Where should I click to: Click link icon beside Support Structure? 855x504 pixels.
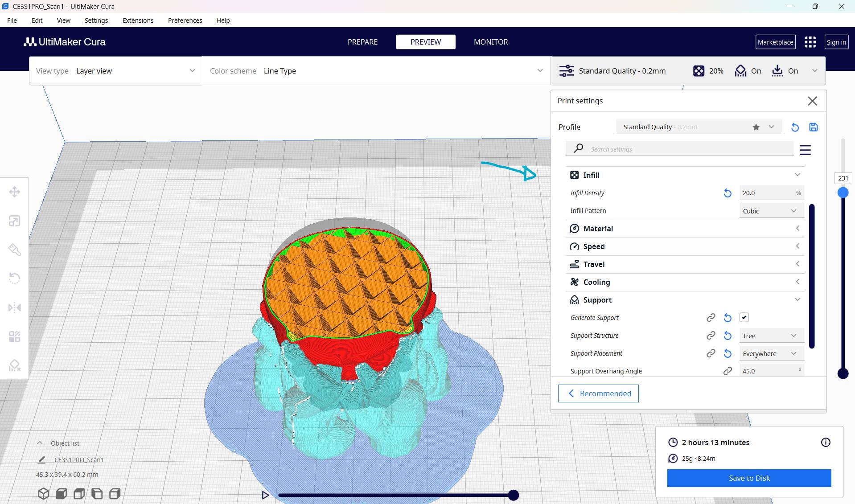pyautogui.click(x=711, y=335)
